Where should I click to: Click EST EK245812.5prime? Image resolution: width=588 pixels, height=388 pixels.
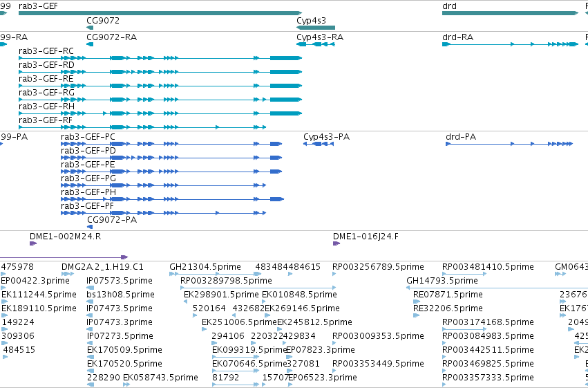pyautogui.click(x=314, y=322)
